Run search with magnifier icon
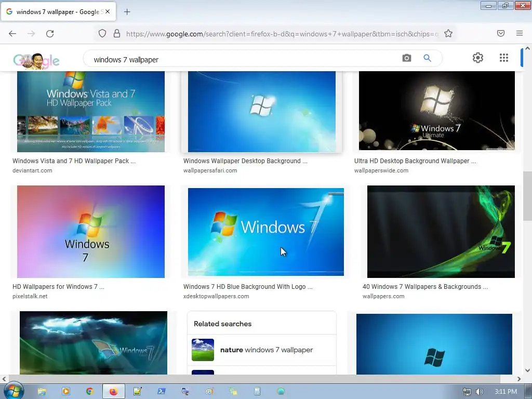This screenshot has height=399, width=532. (x=427, y=58)
